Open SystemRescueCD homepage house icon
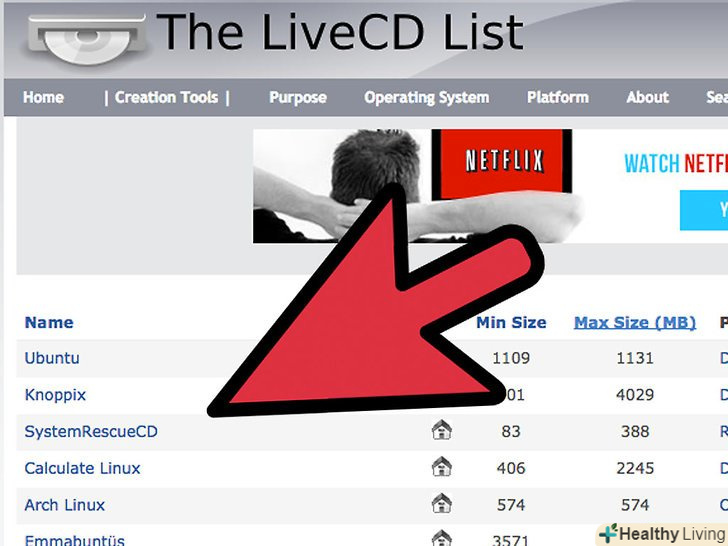The image size is (728, 546). tap(442, 429)
